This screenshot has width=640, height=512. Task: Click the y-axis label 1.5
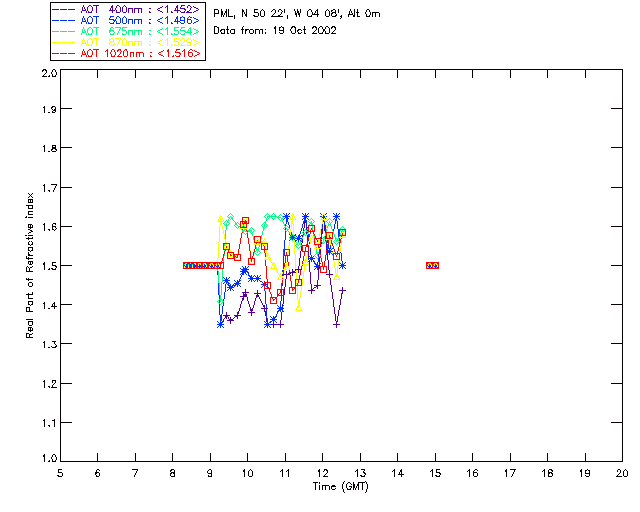click(49, 266)
